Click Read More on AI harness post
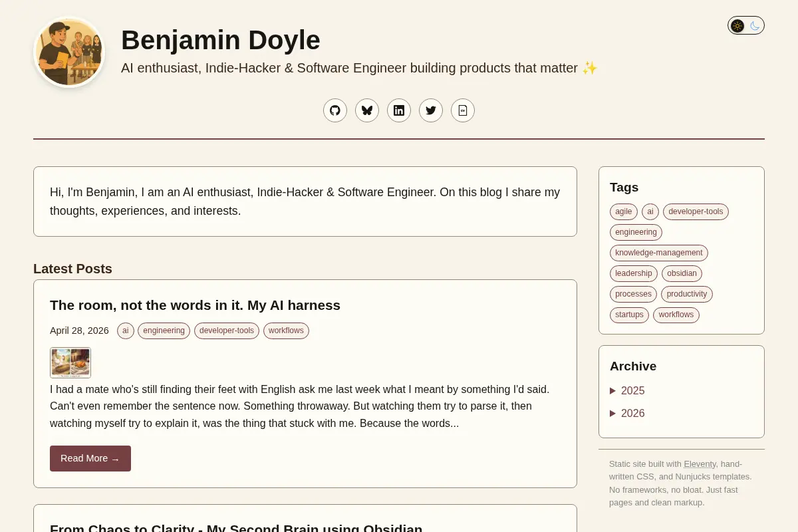This screenshot has width=798, height=532. pyautogui.click(x=90, y=458)
